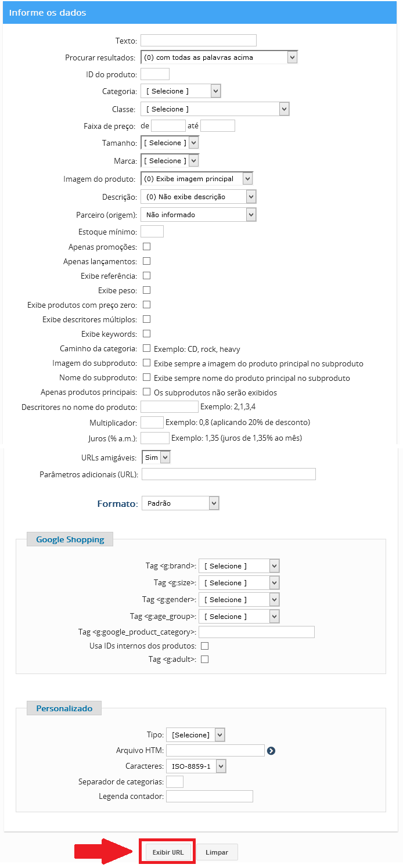Toggle Usa IDs internos dos produtos
This screenshot has width=403, height=868.
[204, 646]
